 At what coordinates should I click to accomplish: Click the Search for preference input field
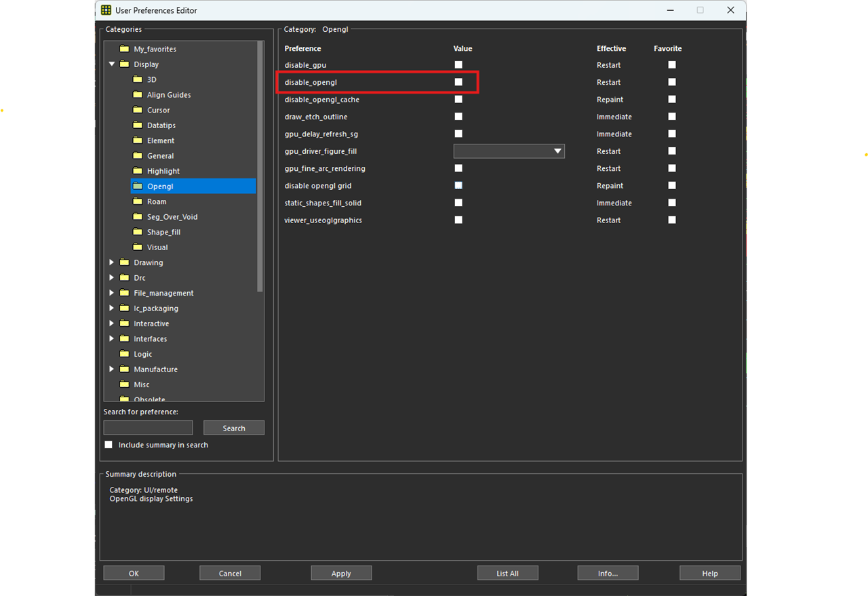tap(148, 428)
